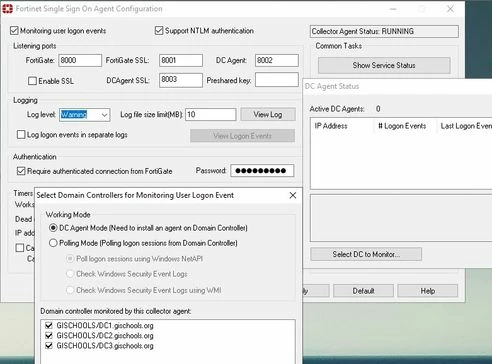Enable SSL checkbox
Viewport: 492px width, 364px height.
coord(32,81)
